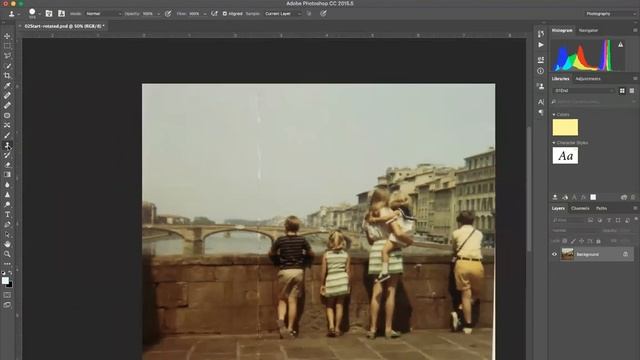Viewport: 640px width, 360px height.
Task: Select the Histogram tab
Action: point(562,30)
